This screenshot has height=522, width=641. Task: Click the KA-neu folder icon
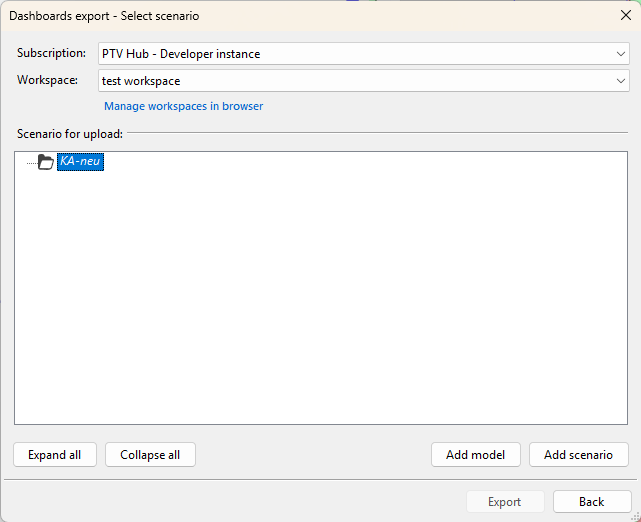click(45, 162)
